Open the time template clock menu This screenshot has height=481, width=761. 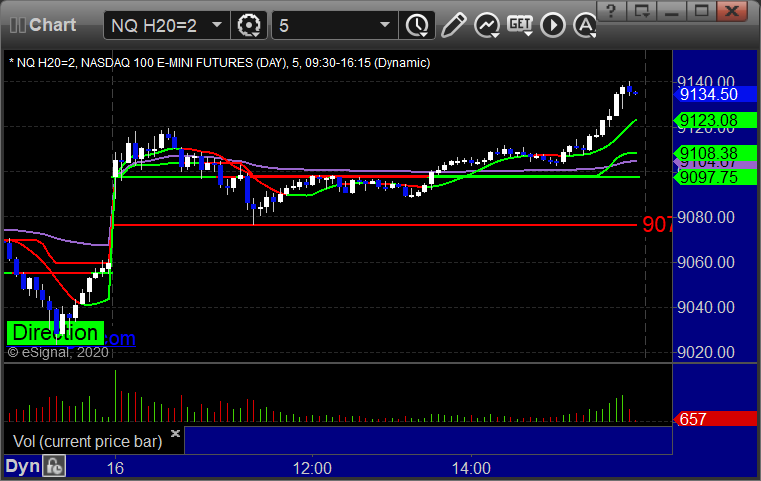[x=417, y=25]
